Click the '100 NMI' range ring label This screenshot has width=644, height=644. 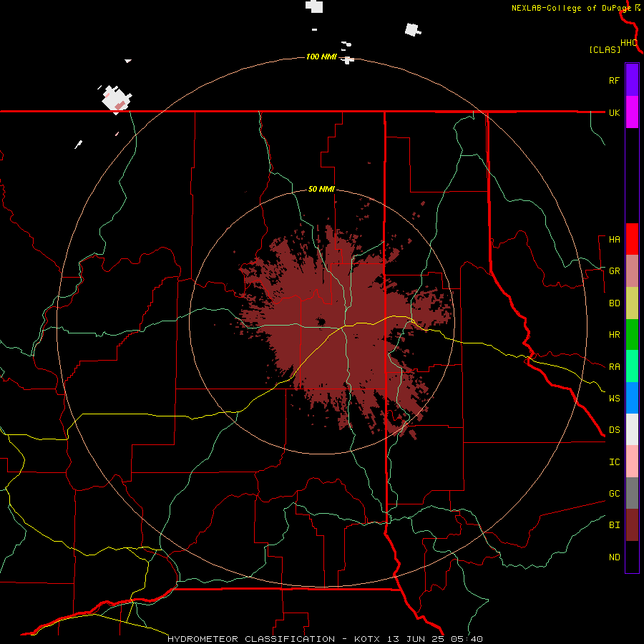pyautogui.click(x=321, y=57)
